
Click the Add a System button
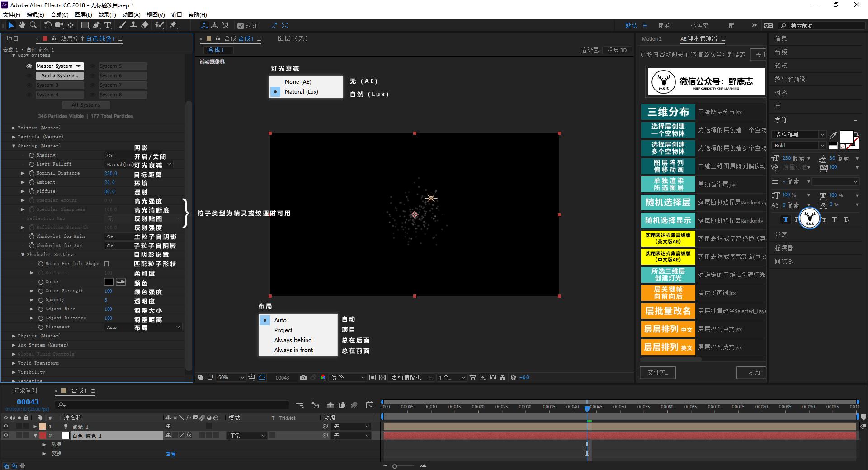[x=60, y=76]
